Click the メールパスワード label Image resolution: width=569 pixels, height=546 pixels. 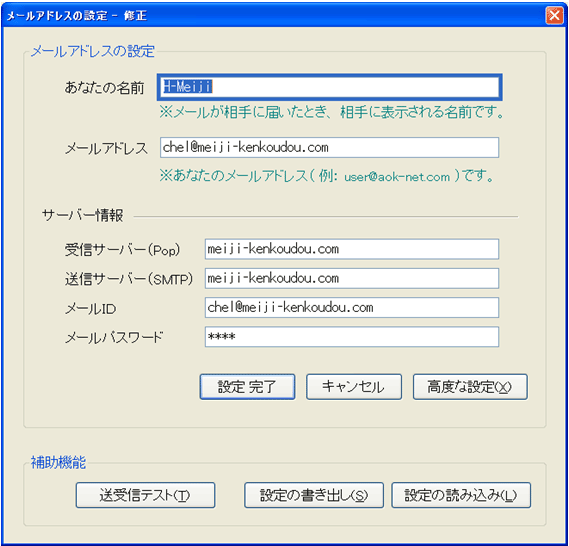pyautogui.click(x=114, y=338)
